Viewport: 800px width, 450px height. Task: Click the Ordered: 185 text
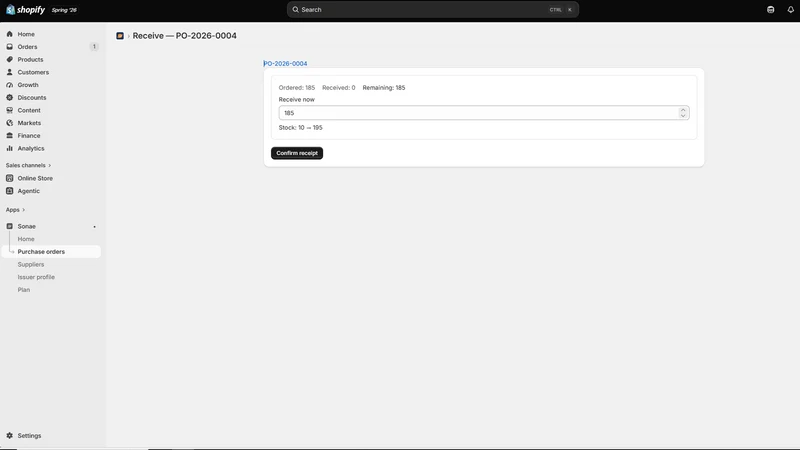296,88
